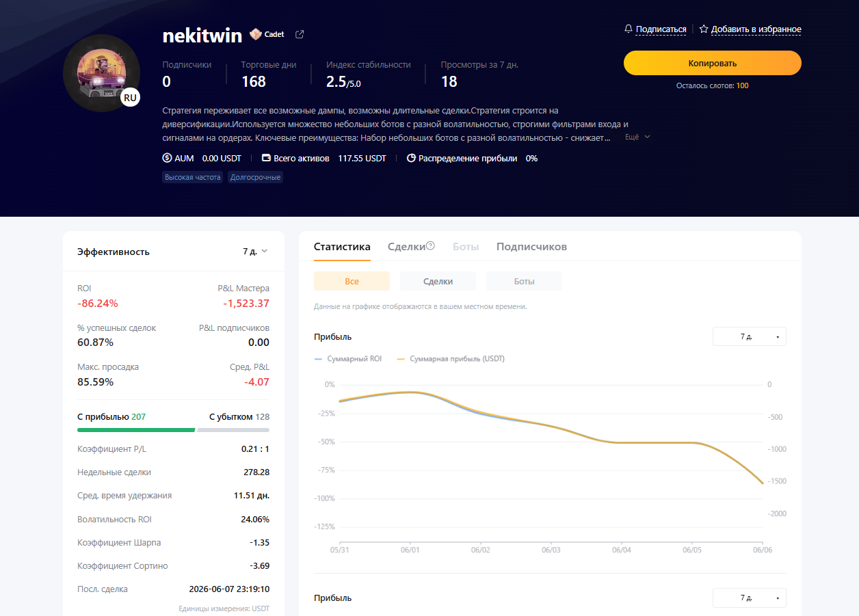The image size is (859, 616).
Task: Click the star icon for Добавить в избранное
Action: [x=704, y=29]
